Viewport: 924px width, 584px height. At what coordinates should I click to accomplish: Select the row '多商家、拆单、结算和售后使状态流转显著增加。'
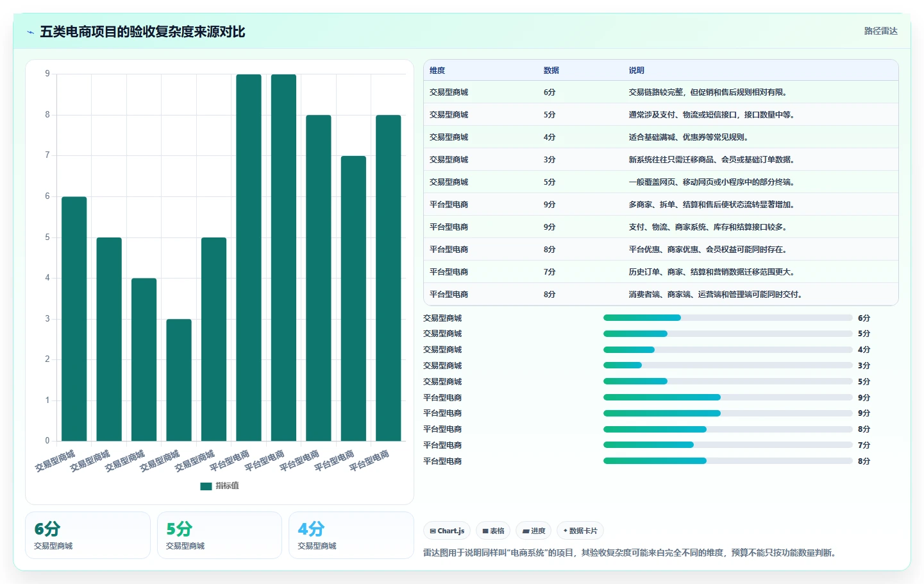660,205
